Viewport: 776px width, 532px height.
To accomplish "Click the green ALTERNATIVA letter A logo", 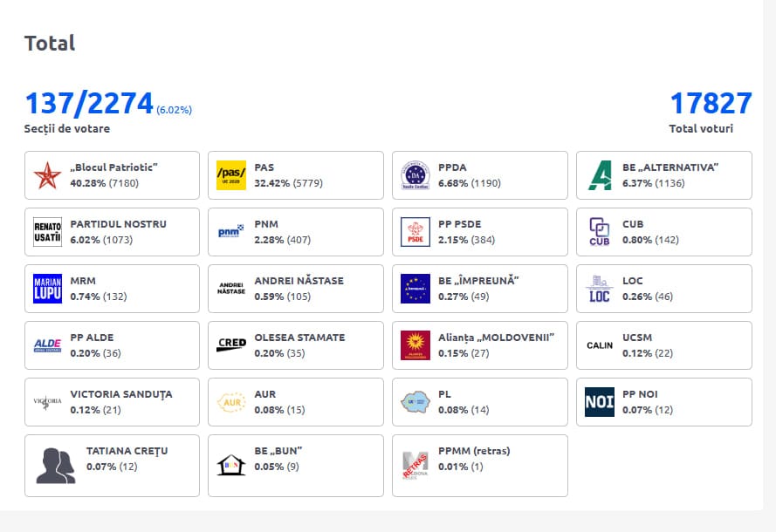I will 600,175.
